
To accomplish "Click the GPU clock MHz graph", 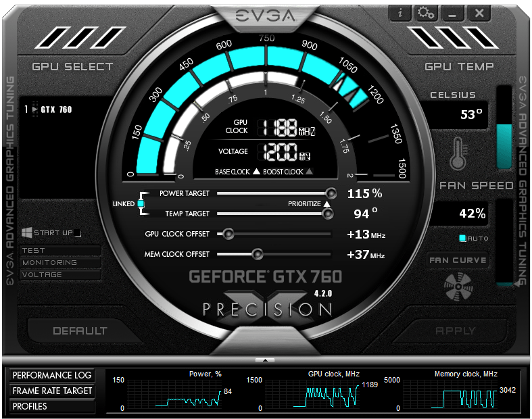I will point(312,393).
